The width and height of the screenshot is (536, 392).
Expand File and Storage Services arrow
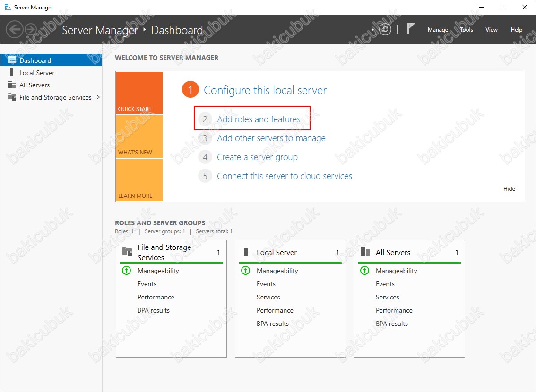[x=98, y=97]
